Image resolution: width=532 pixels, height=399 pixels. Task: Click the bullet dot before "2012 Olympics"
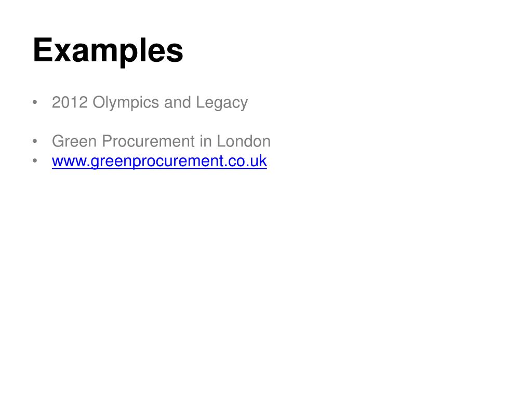(35, 102)
